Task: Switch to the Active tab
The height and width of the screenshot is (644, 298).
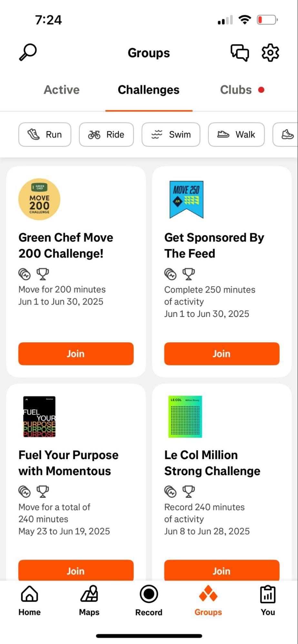Action: (x=62, y=90)
